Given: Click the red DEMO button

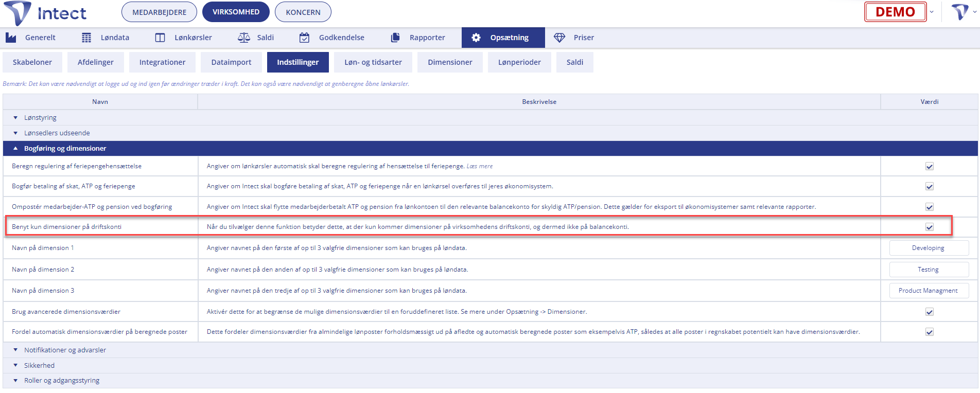Looking at the screenshot, I should pyautogui.click(x=896, y=12).
